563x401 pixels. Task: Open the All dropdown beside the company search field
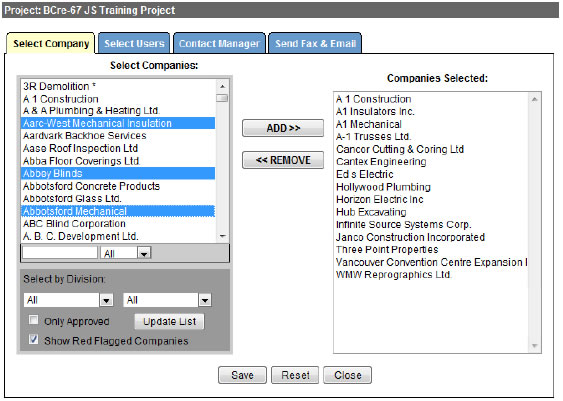pos(126,253)
